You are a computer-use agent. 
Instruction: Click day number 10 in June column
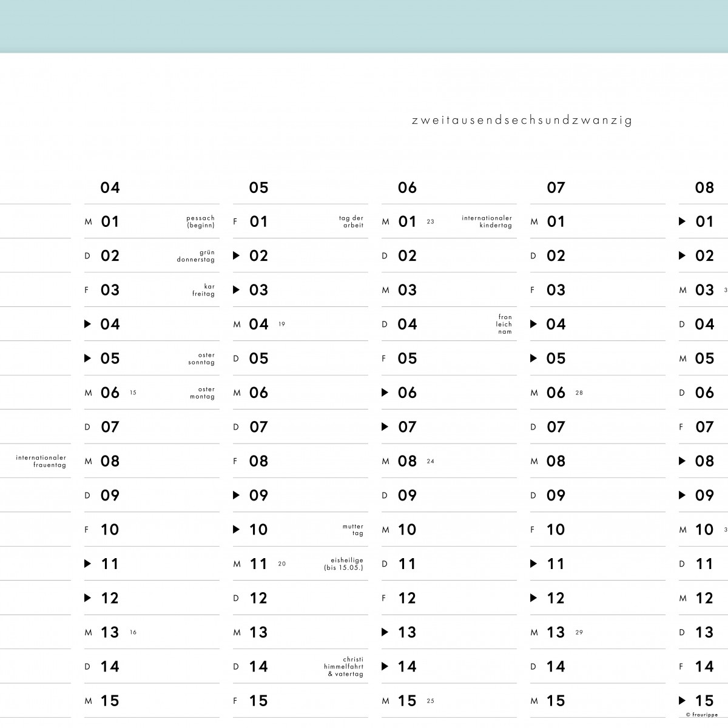tap(407, 530)
